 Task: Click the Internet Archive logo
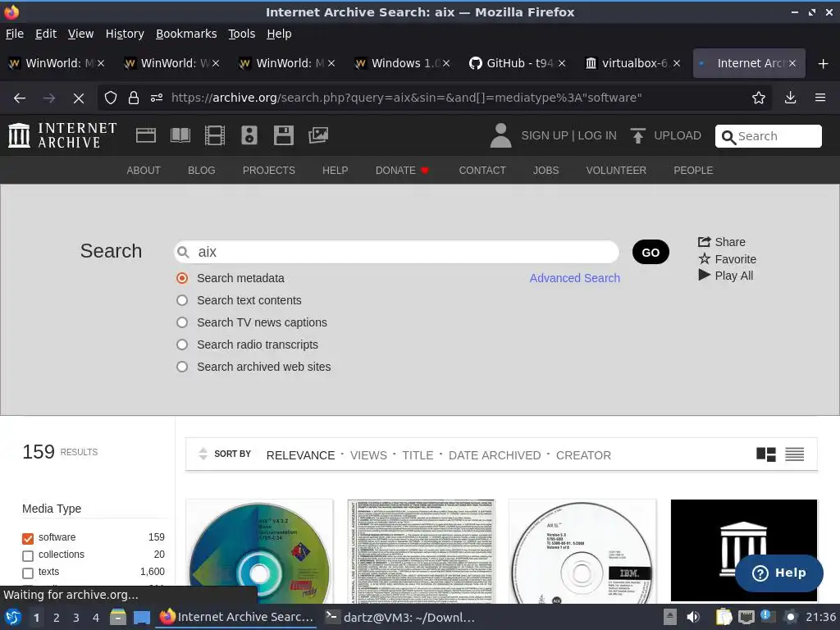pos(62,135)
